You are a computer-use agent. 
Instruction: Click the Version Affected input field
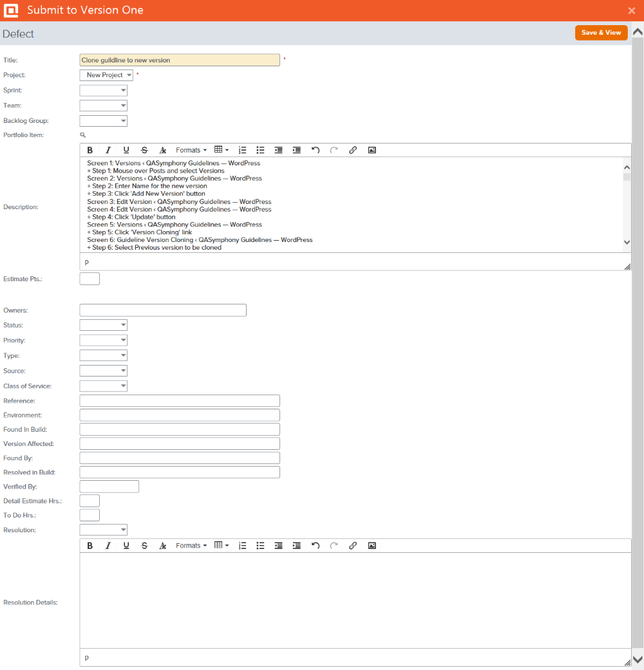(180, 443)
